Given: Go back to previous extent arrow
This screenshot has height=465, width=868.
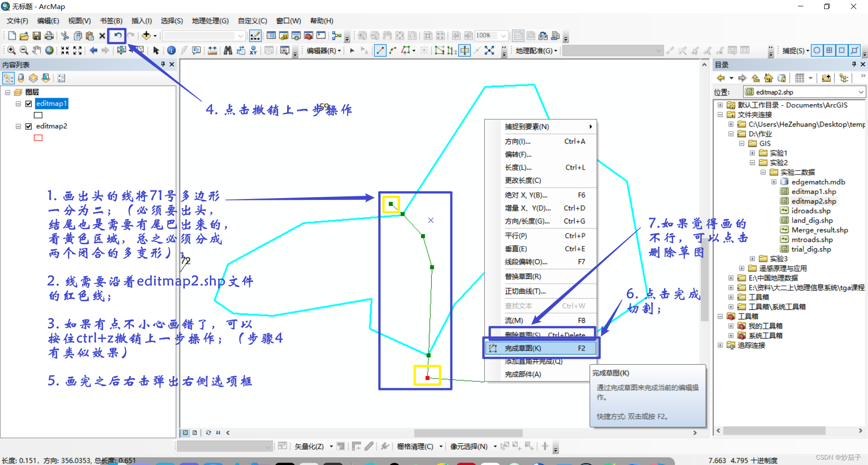Looking at the screenshot, I should coord(94,50).
